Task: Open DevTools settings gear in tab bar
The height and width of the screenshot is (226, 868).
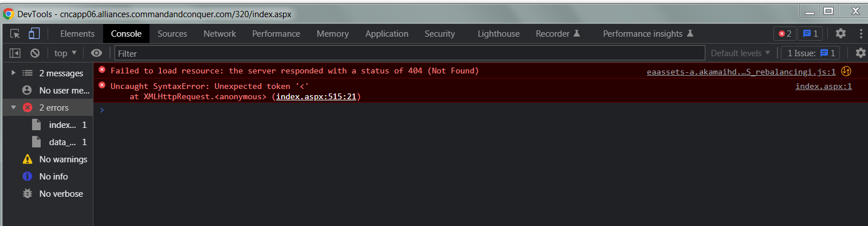Action: click(840, 33)
